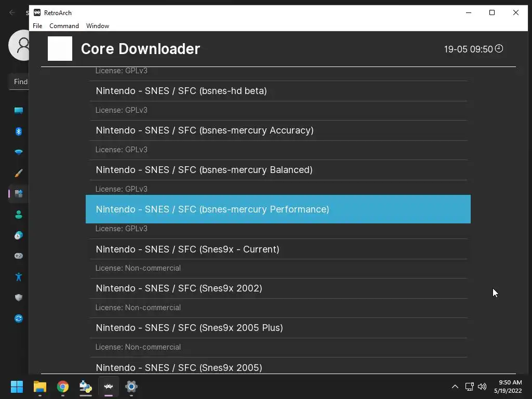Click the 19-05 09:50 date and time text
The image size is (532, 399).
coord(468,49)
